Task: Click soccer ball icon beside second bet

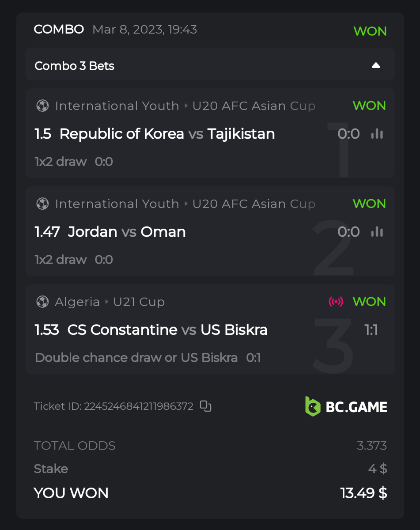Action: 42,204
